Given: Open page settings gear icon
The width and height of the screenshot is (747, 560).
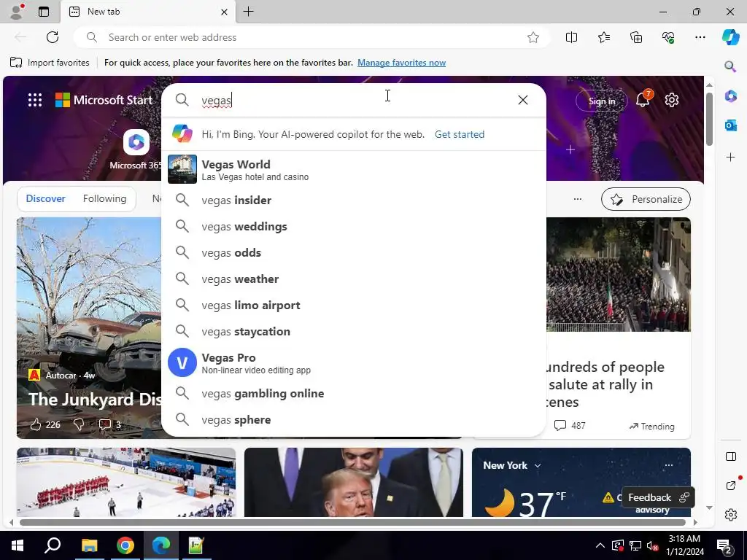Looking at the screenshot, I should [x=672, y=100].
